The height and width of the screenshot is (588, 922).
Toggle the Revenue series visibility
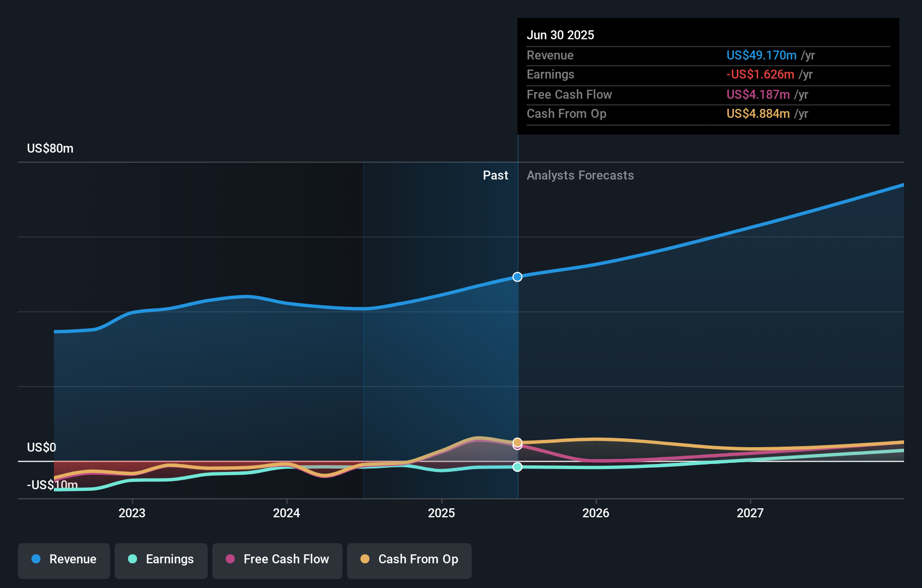[63, 559]
